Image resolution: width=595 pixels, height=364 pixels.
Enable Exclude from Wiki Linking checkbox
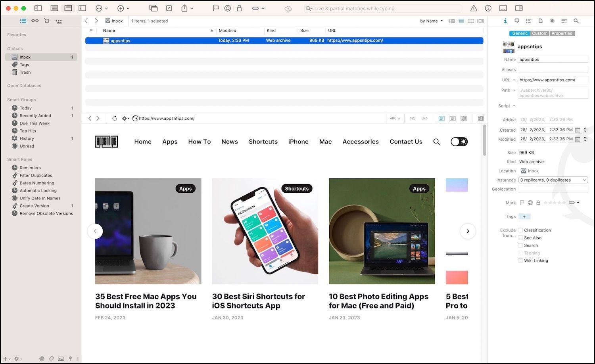tap(520, 261)
